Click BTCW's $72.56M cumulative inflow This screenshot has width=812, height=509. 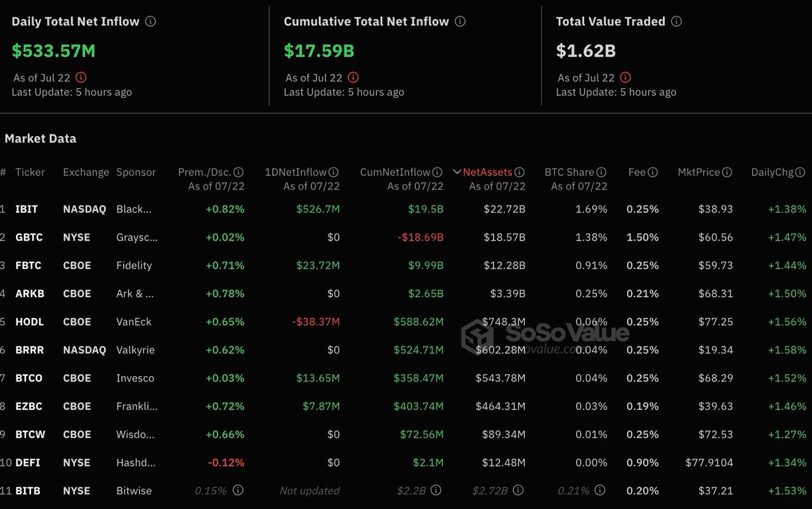coord(422,434)
